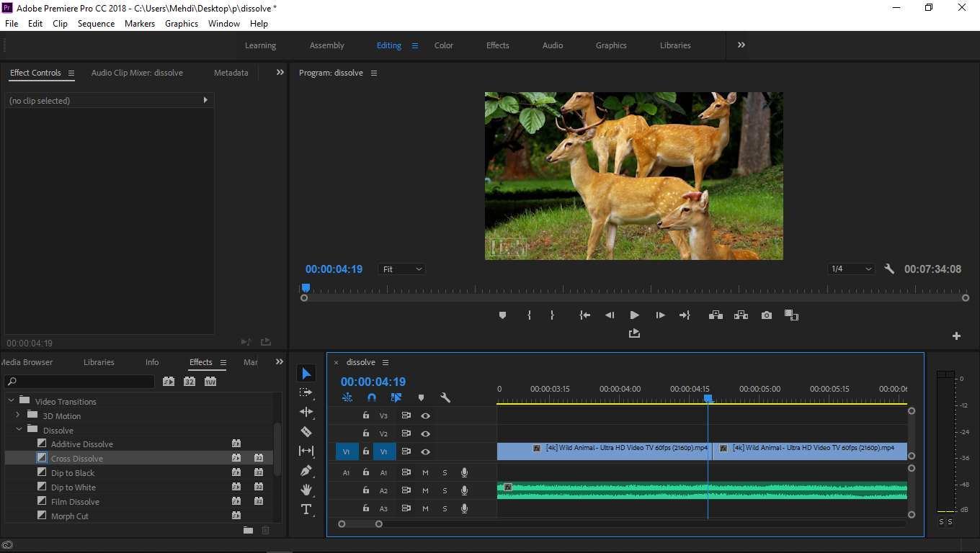Viewport: 980px width, 553px height.
Task: Click the timeline playhead at 00:00:04:19
Action: pos(708,398)
